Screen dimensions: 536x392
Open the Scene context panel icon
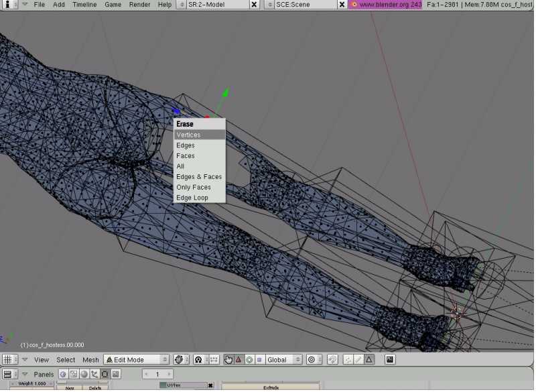click(115, 374)
